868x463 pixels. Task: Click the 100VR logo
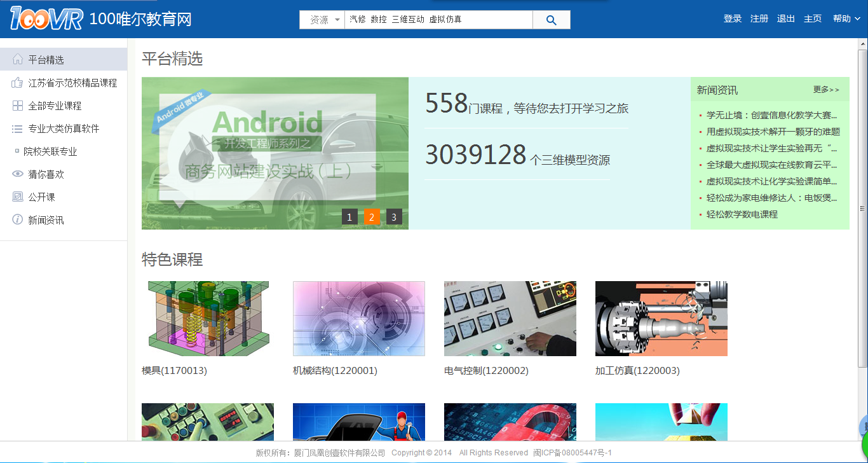click(46, 19)
